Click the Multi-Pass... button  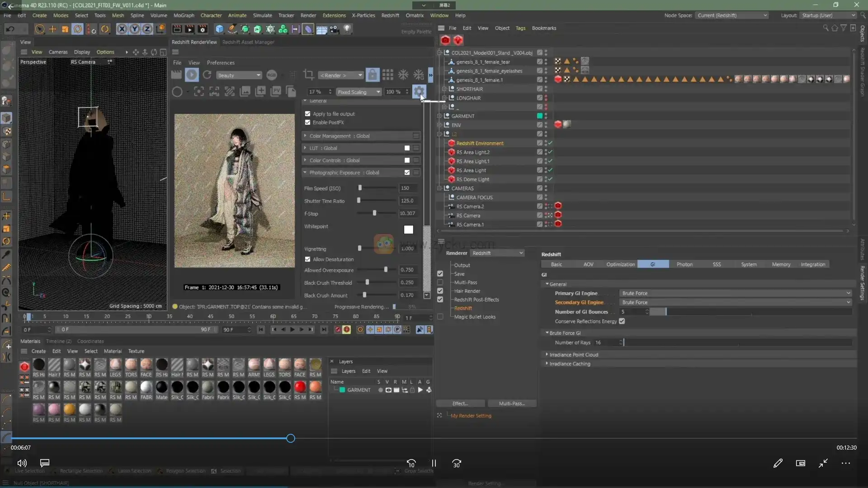pyautogui.click(x=511, y=404)
